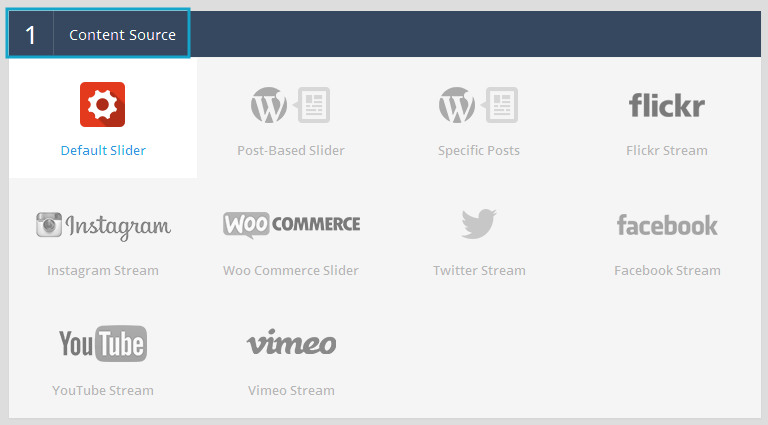Click the Flickr logo
Viewport: 768px width, 425px height.
(666, 106)
